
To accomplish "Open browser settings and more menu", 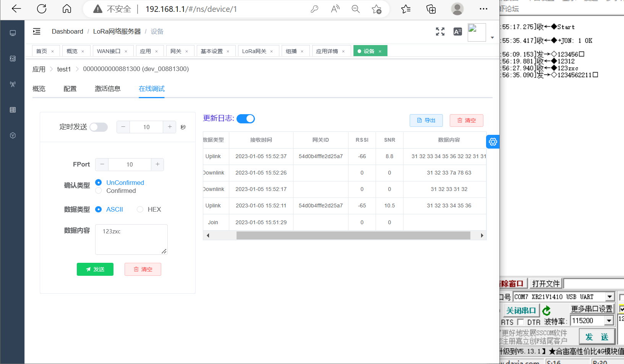I will tap(483, 9).
